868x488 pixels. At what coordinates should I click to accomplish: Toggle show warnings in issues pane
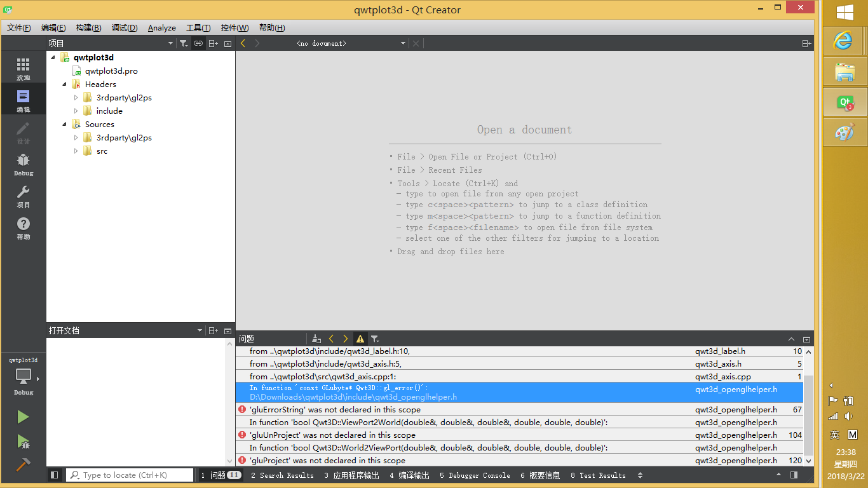click(360, 339)
